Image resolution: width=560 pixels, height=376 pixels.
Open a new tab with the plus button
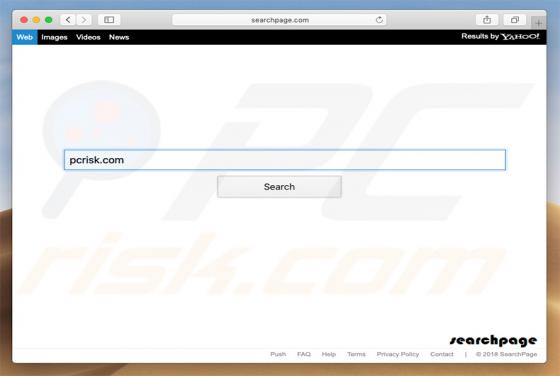538,23
